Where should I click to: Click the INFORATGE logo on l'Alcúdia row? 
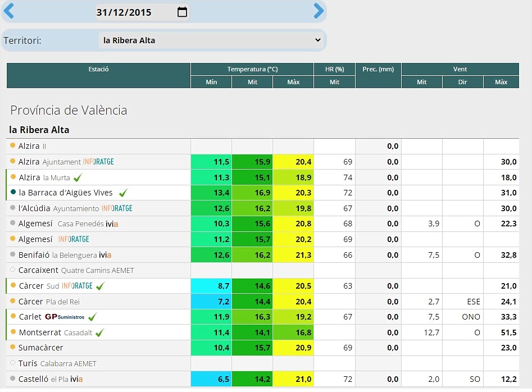[x=117, y=208]
